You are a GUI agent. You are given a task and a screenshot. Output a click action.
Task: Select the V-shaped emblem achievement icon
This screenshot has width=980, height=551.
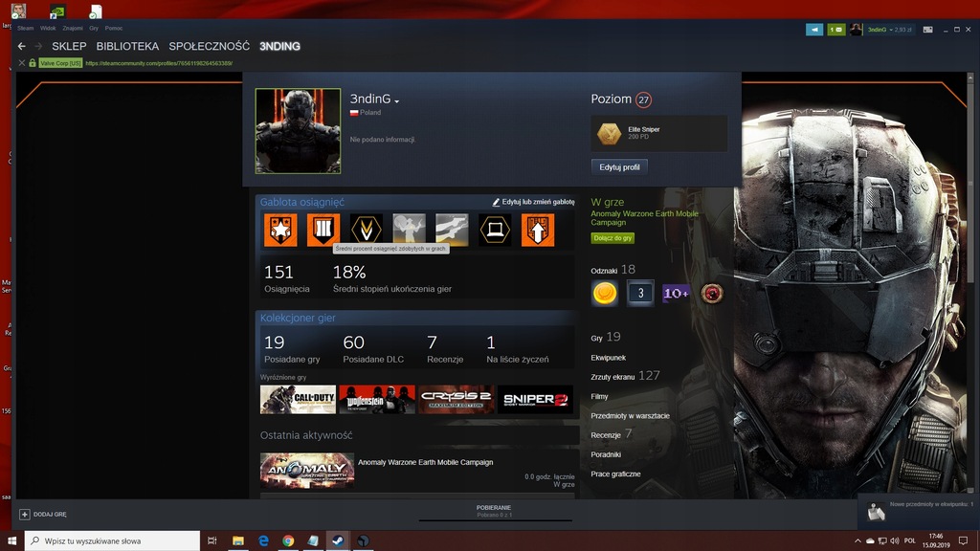367,230
